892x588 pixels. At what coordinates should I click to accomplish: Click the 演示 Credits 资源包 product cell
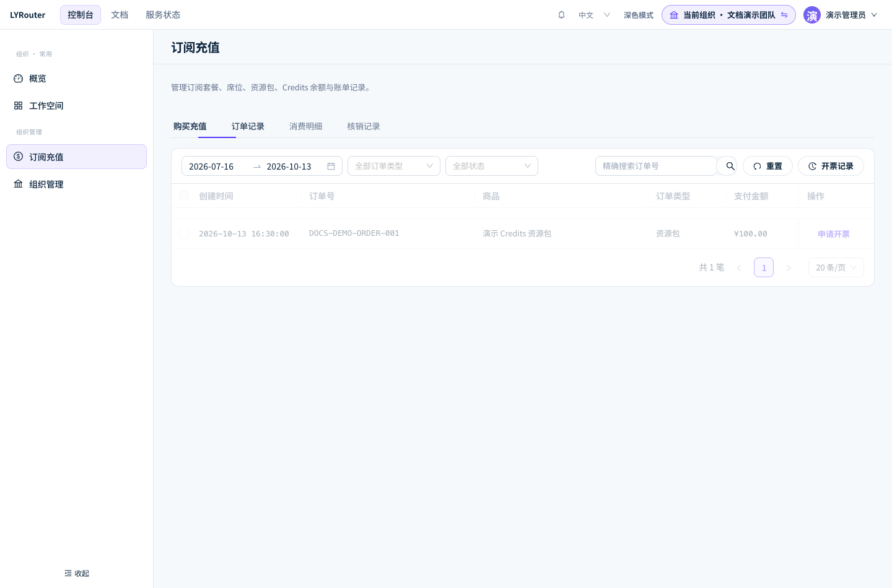[x=517, y=233]
